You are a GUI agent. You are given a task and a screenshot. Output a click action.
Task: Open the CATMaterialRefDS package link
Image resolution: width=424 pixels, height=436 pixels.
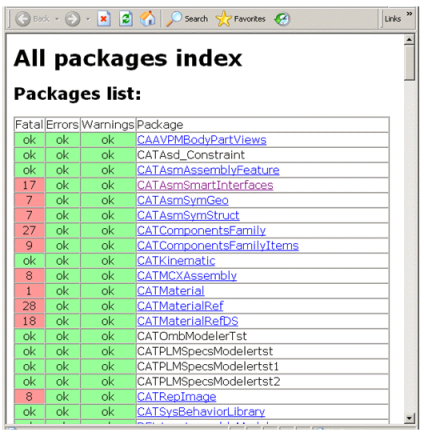[188, 321]
